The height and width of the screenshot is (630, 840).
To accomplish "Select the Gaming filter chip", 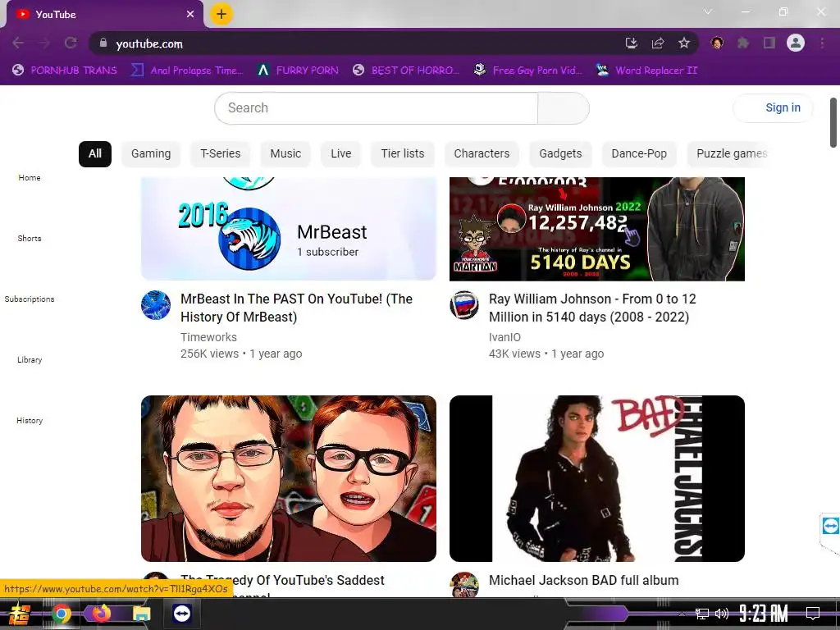I will 151,153.
